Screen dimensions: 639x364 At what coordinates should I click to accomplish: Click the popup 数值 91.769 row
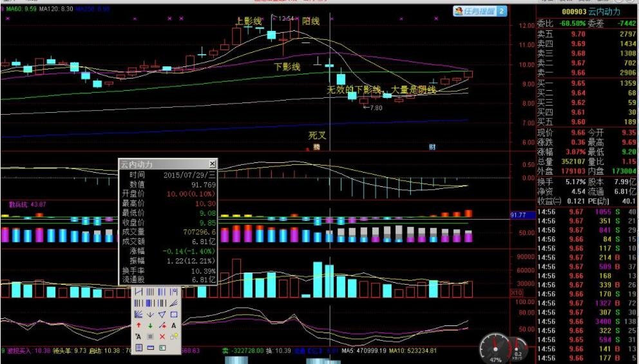click(168, 185)
